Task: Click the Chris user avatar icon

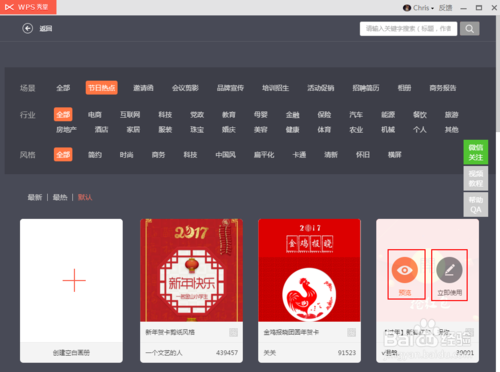Action: (x=407, y=8)
